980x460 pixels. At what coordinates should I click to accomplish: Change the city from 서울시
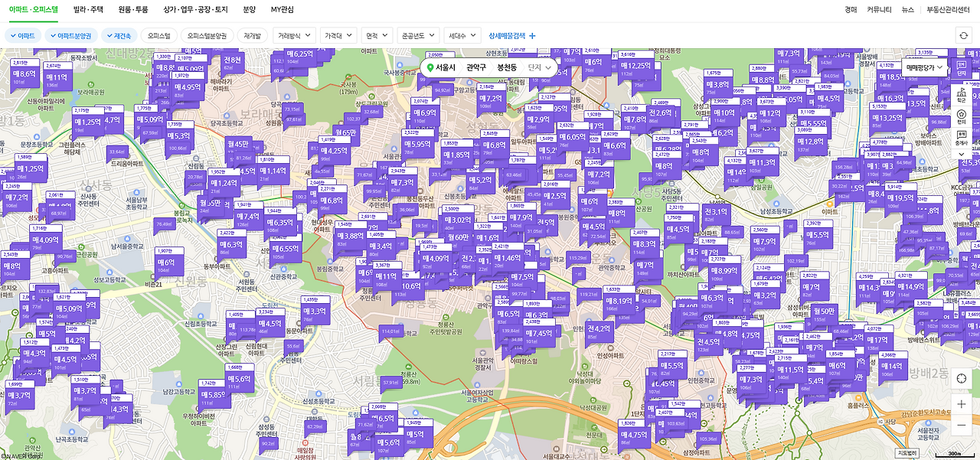point(446,67)
